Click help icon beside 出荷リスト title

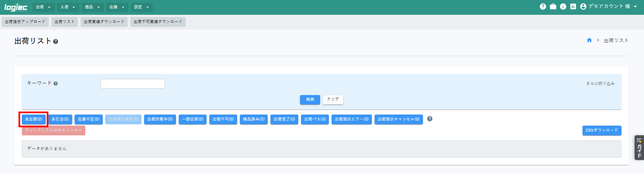coord(56,42)
